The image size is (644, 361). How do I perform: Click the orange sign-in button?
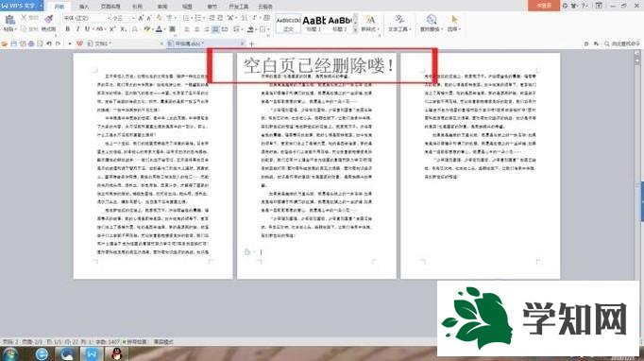[x=544, y=6]
